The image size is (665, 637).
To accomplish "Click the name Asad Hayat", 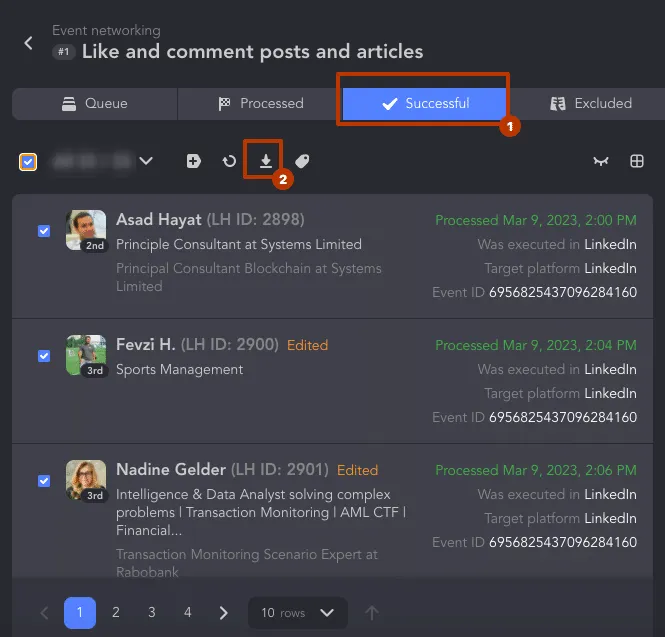I will tap(159, 220).
